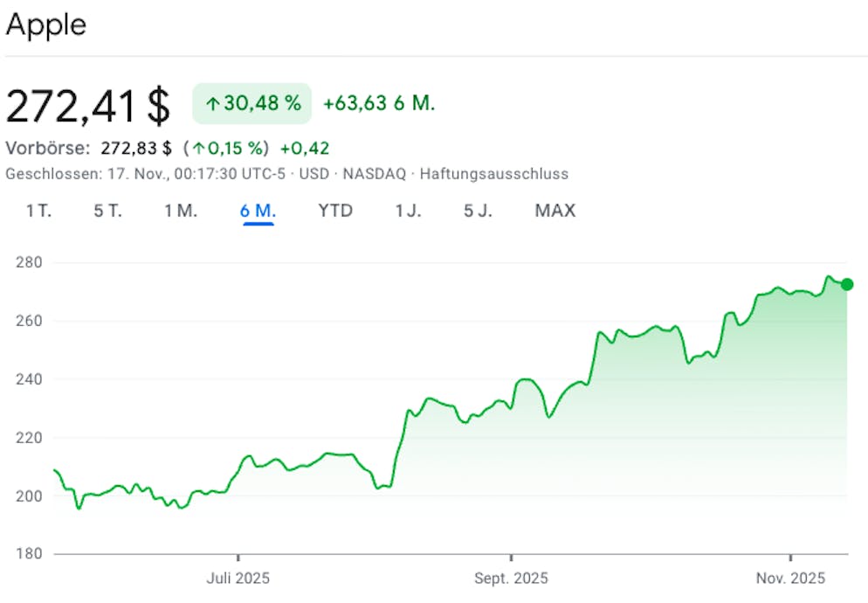The width and height of the screenshot is (868, 603).
Task: Show MAX price history
Action: tap(555, 211)
